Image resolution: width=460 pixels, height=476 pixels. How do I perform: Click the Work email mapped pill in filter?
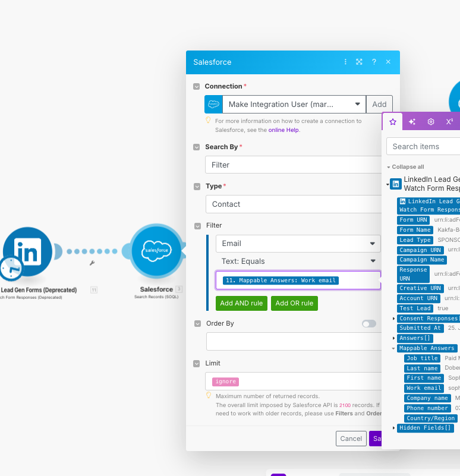click(281, 280)
